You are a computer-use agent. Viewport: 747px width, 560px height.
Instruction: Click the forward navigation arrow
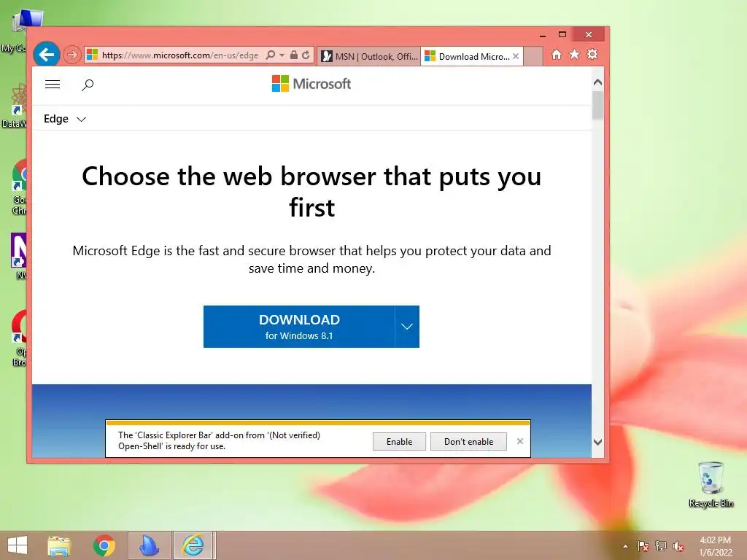tap(72, 55)
